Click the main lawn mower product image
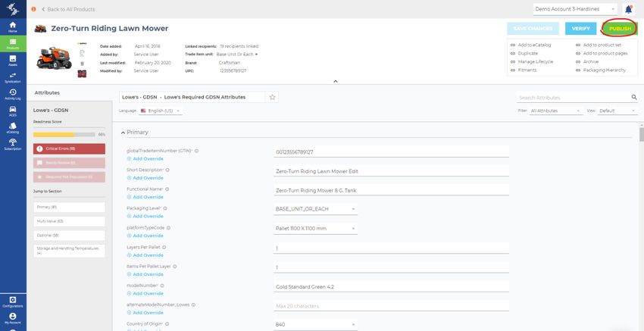The height and width of the screenshot is (331, 644). (55, 58)
